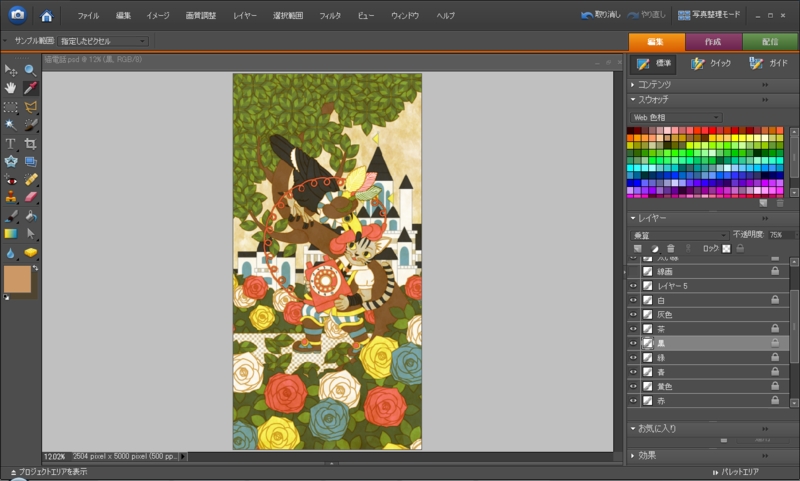Toggle lock transparent pixels checker icon
Image resolution: width=800 pixels, height=481 pixels.
coord(726,248)
